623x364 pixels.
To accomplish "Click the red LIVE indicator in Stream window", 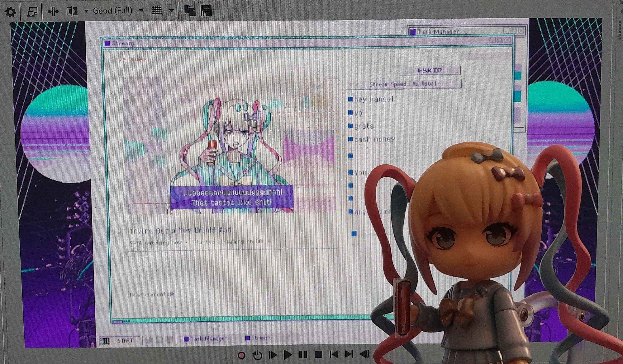I will (134, 59).
